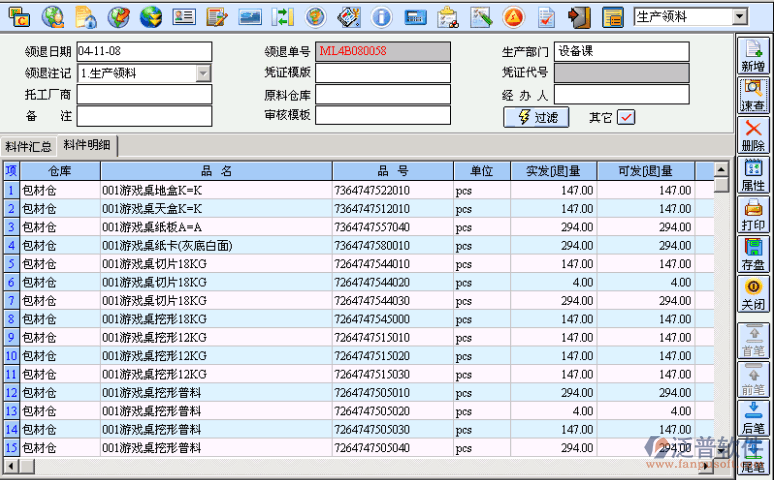Open 属性 (Properties) from the sidebar

pyautogui.click(x=753, y=175)
